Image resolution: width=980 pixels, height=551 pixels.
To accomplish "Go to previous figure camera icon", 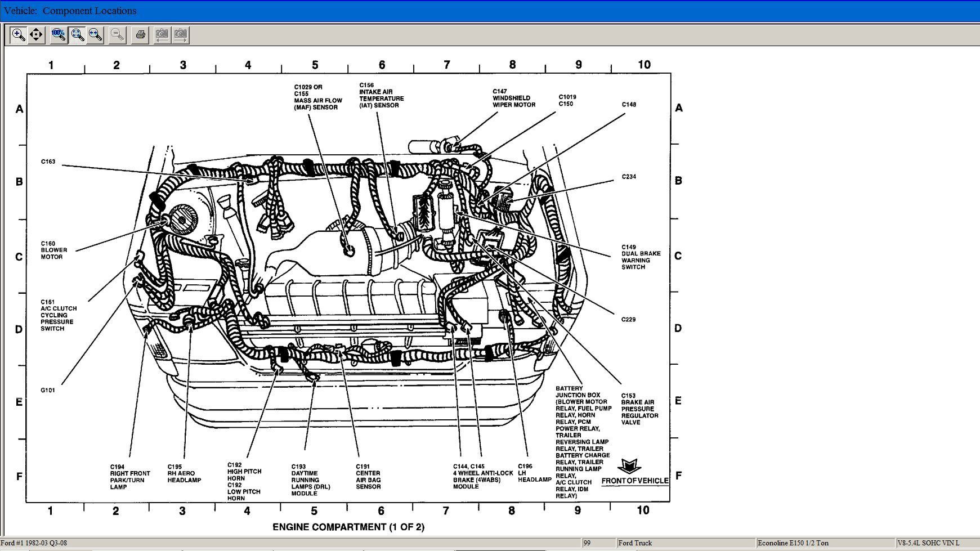I will click(x=162, y=35).
